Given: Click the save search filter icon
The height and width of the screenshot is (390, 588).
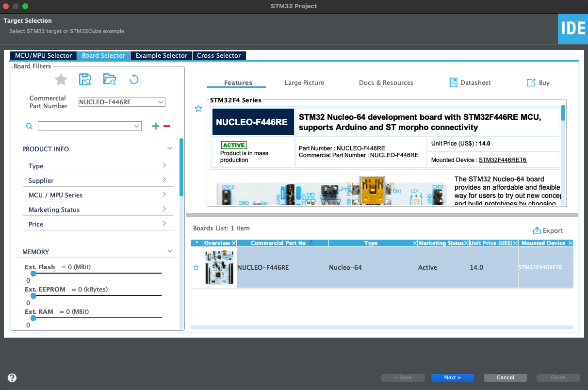Looking at the screenshot, I should click(85, 80).
